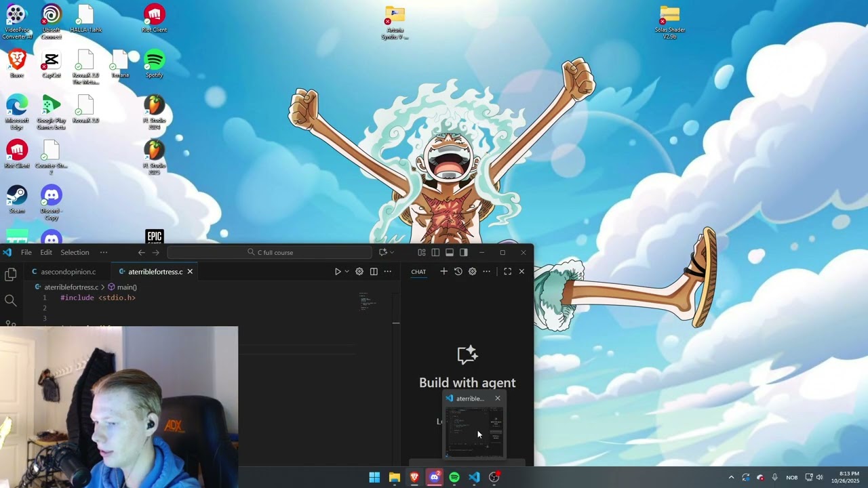This screenshot has width=868, height=488.
Task: Open the Edit menu in VS Code
Action: [x=46, y=252]
